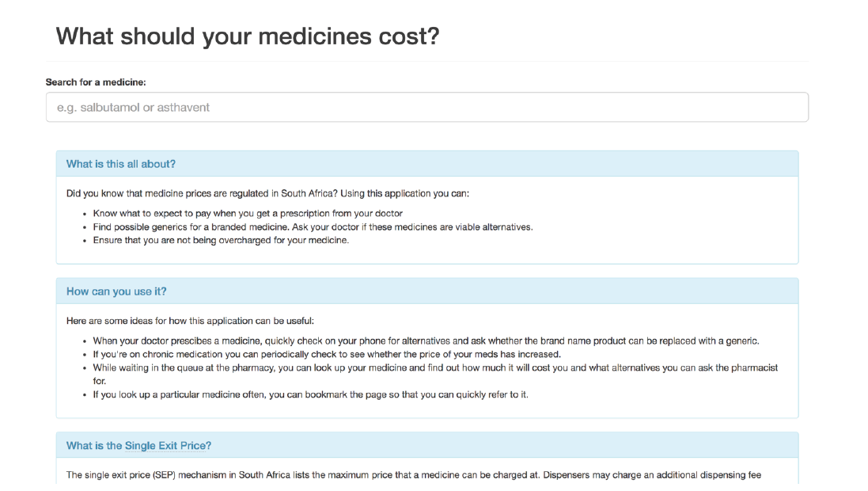The image size is (868, 491).
Task: Select the 'Know what to expect to pay' bullet
Action: pyautogui.click(x=248, y=213)
